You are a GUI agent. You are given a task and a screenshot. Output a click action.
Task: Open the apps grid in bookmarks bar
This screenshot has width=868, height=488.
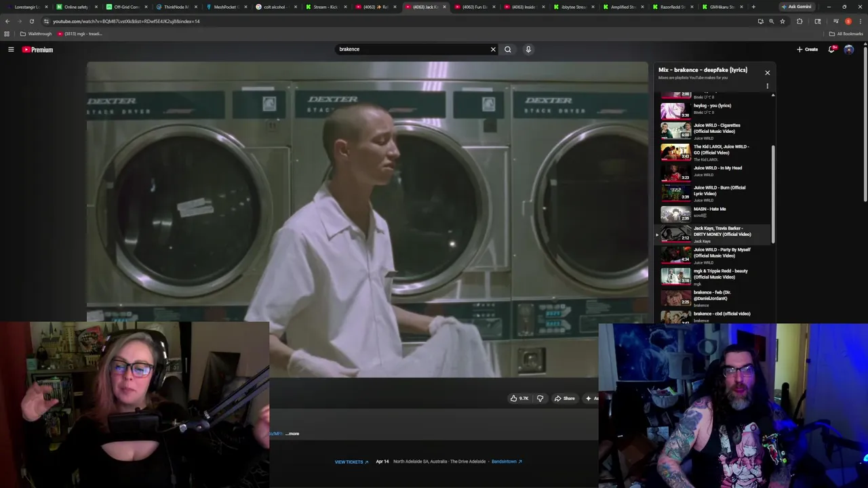7,34
